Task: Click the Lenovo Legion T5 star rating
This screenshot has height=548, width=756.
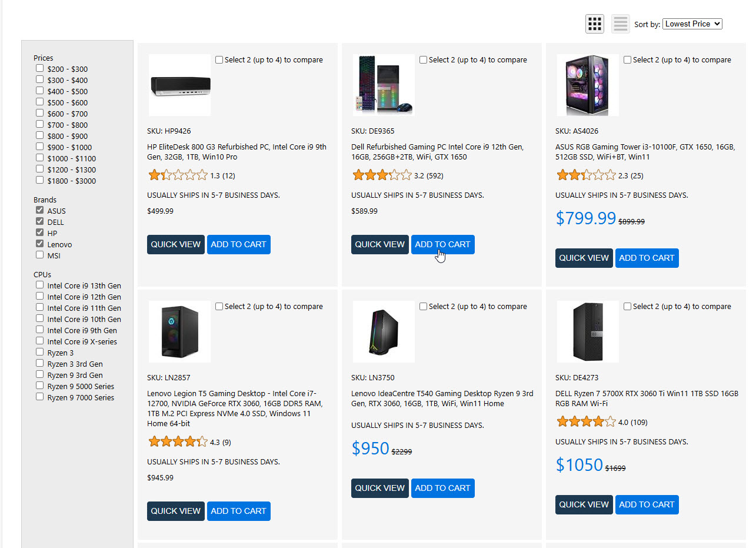Action: [178, 441]
